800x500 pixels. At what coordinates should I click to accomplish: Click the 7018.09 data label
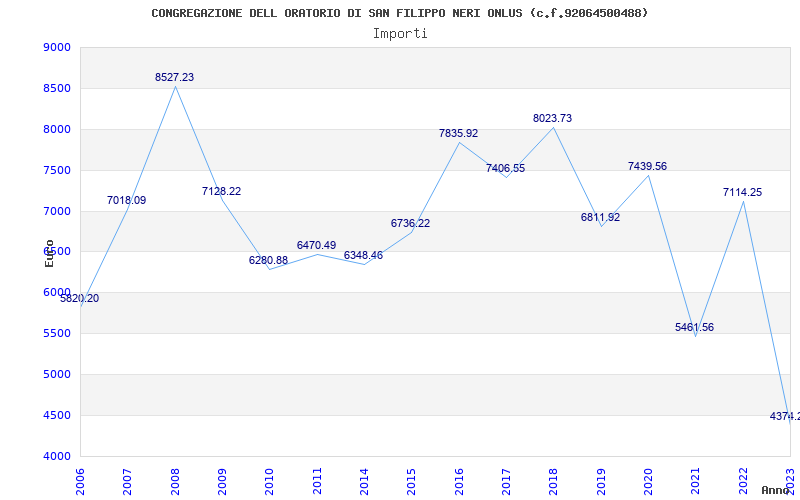coord(127,201)
